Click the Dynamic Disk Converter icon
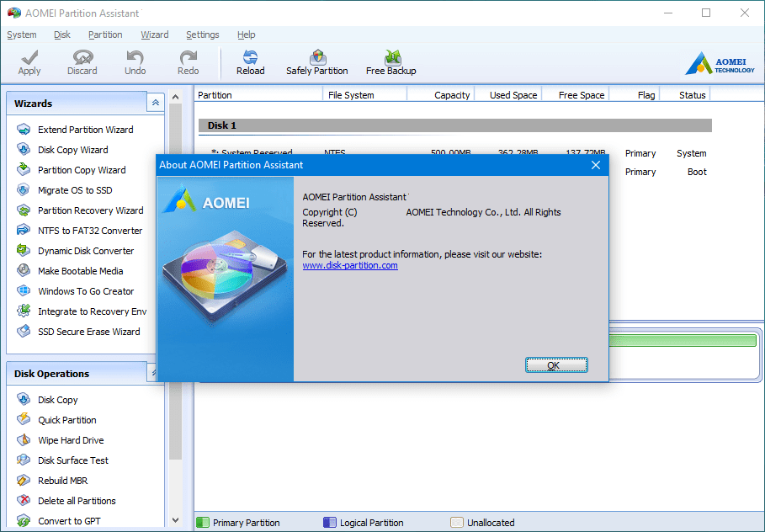The width and height of the screenshot is (765, 532). tap(24, 250)
